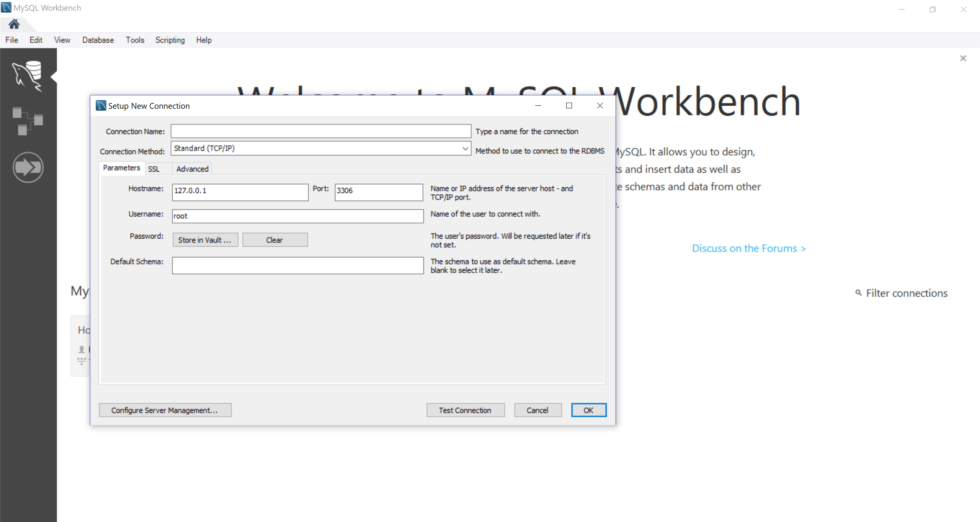The height and width of the screenshot is (522, 980).
Task: Click the home tab icon
Action: click(14, 25)
